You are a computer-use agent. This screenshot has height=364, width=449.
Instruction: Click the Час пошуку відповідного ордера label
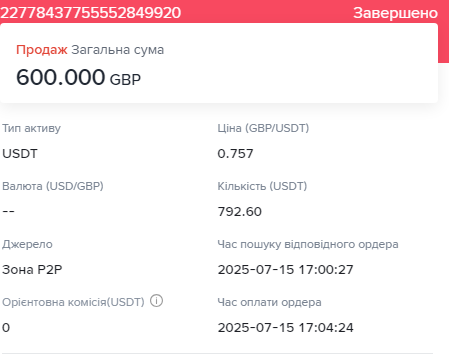click(308, 244)
